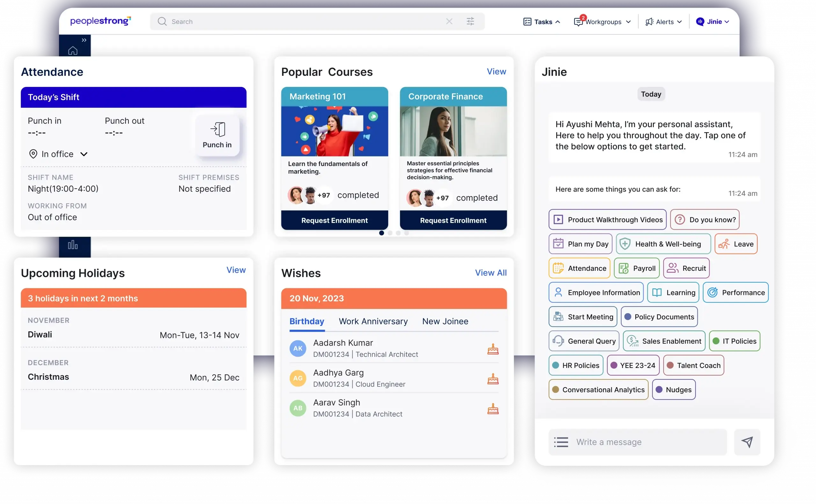Image resolution: width=816 pixels, height=504 pixels.
Task: Request Enrollment for Marketing 101
Action: [334, 220]
